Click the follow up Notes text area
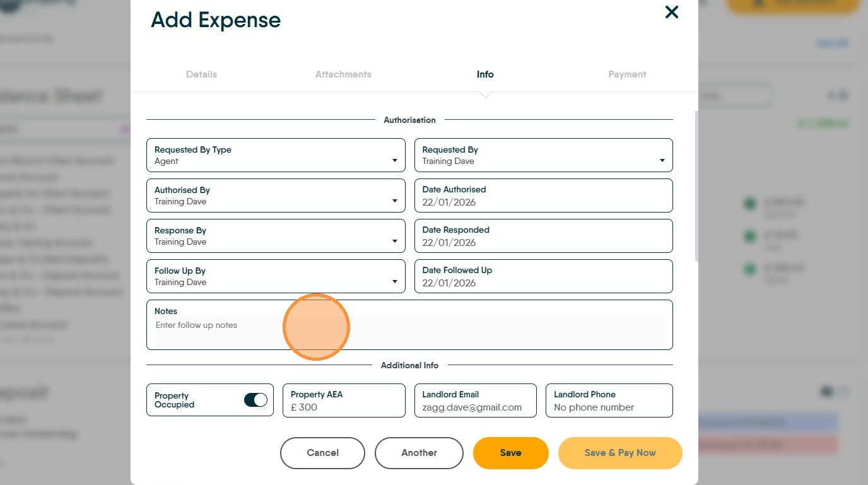868x485 pixels. click(x=409, y=331)
